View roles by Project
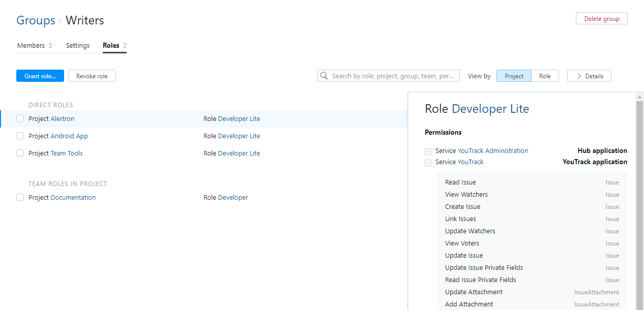The height and width of the screenshot is (310, 644). point(514,76)
